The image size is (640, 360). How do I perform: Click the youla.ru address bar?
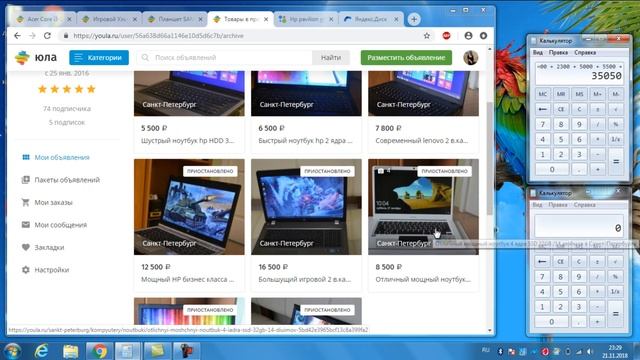click(241, 36)
